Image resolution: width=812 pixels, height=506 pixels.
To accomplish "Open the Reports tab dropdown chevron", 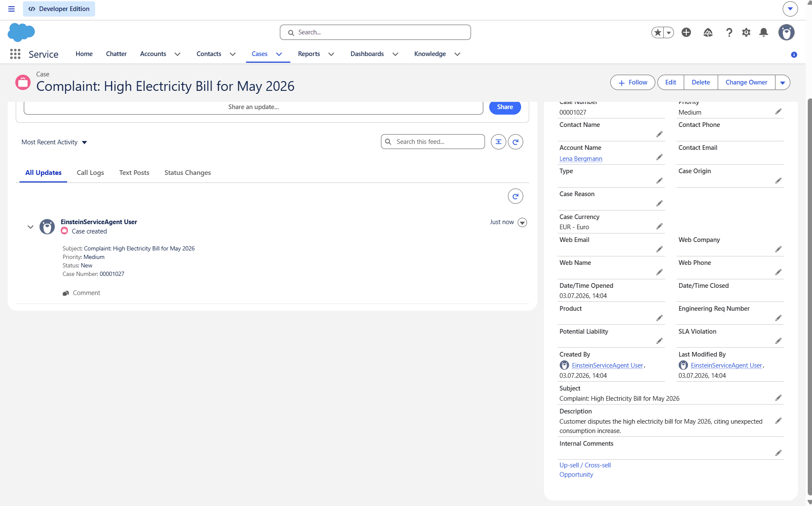I will (331, 54).
